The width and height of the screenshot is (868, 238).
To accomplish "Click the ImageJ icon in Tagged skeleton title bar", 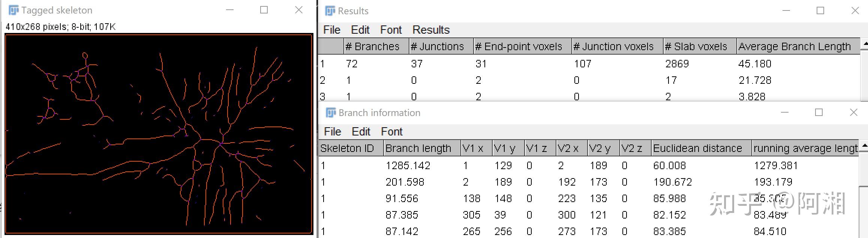I will [x=13, y=10].
